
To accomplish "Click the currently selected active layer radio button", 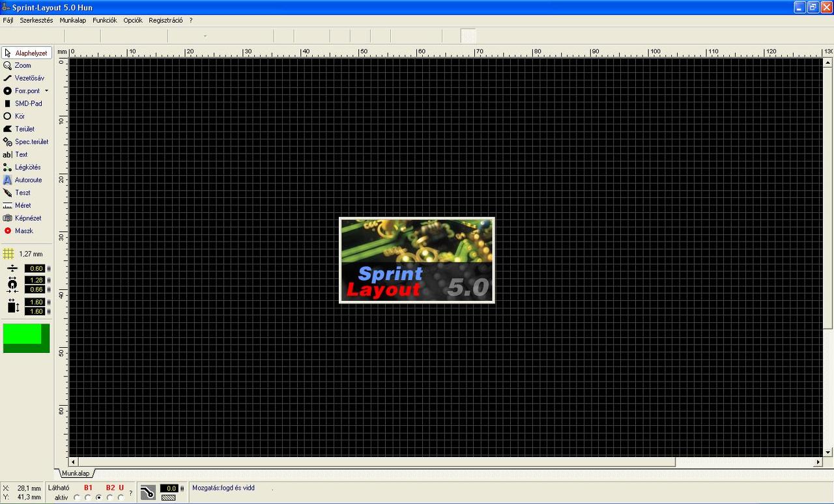I will click(x=98, y=497).
